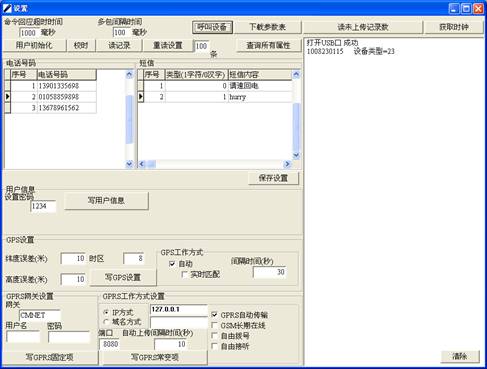This screenshot has width=487, height=369.
Task: Click the 校时 button
Action: coord(81,45)
